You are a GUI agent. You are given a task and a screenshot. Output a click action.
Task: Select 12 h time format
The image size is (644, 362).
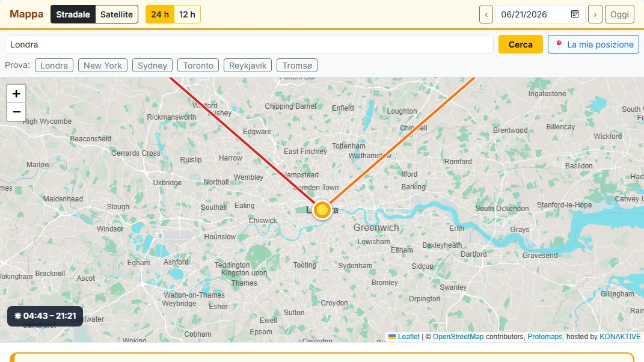[x=187, y=14]
